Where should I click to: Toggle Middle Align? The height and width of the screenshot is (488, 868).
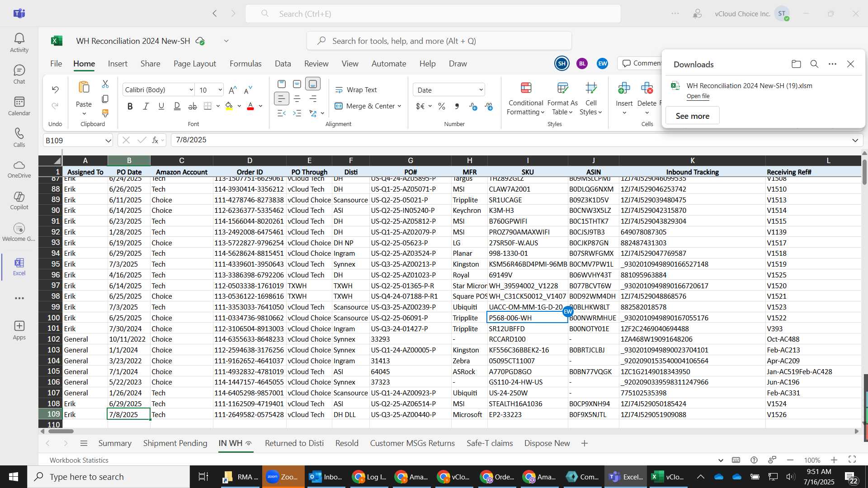tap(297, 84)
